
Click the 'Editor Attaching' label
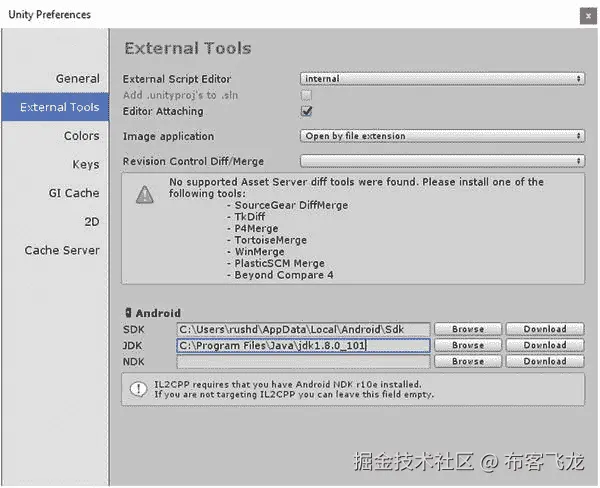pos(163,111)
